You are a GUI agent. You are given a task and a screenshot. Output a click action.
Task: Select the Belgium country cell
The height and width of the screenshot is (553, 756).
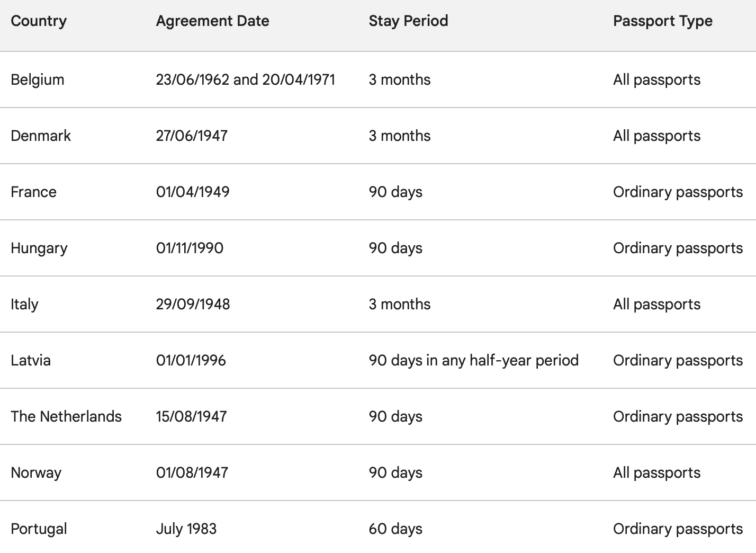(38, 80)
